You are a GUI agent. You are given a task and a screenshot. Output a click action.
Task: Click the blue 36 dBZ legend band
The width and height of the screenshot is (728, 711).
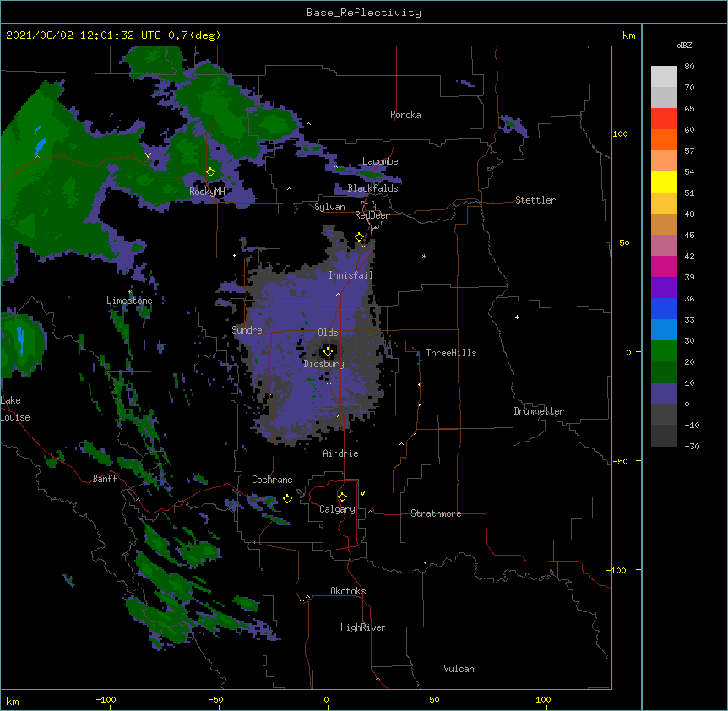[x=664, y=308]
